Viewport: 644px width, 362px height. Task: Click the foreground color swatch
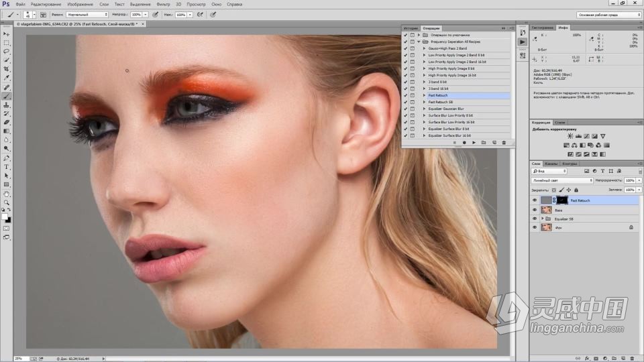5,217
